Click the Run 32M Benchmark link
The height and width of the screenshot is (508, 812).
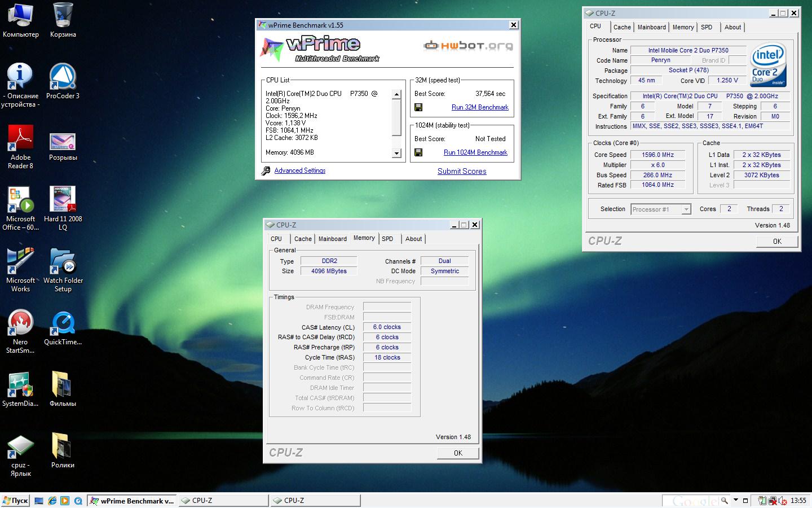(480, 107)
